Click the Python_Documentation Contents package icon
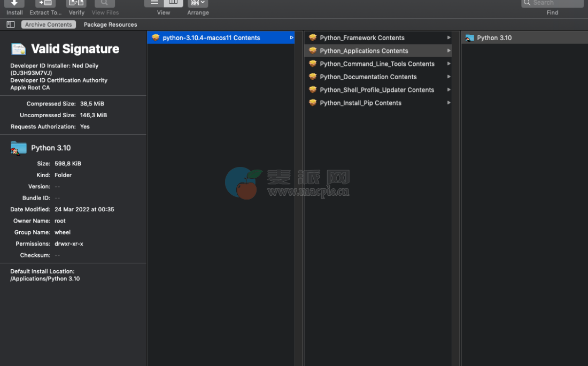588x366 pixels. 313,77
